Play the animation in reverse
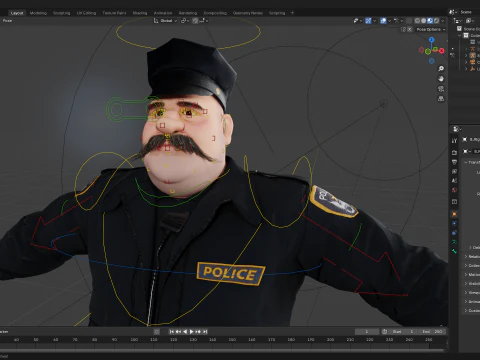This screenshot has width=480, height=360. pos(185,332)
